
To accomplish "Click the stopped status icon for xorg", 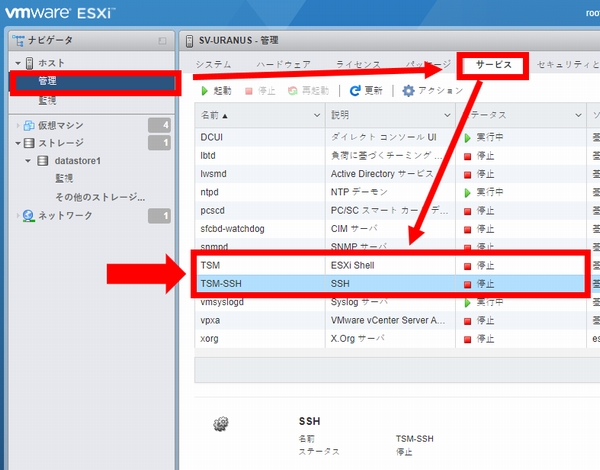I will [x=467, y=339].
